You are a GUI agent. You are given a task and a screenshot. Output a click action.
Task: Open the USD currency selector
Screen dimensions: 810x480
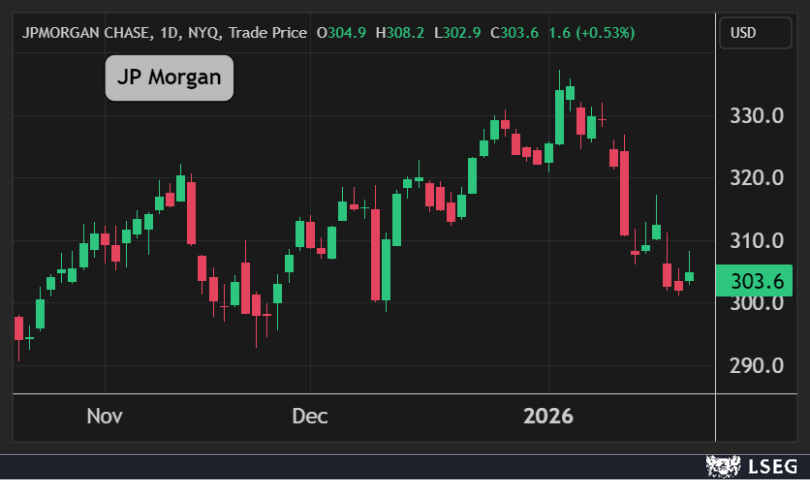tap(743, 33)
